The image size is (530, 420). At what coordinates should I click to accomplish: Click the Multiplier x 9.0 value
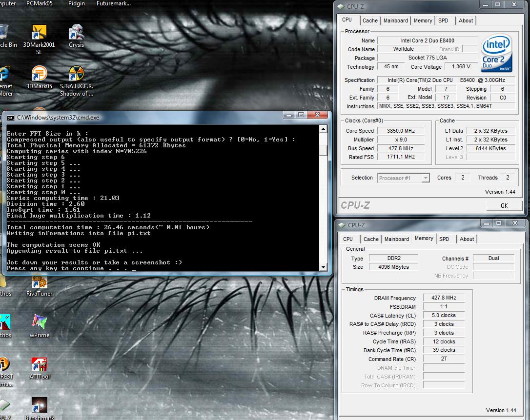click(x=401, y=140)
